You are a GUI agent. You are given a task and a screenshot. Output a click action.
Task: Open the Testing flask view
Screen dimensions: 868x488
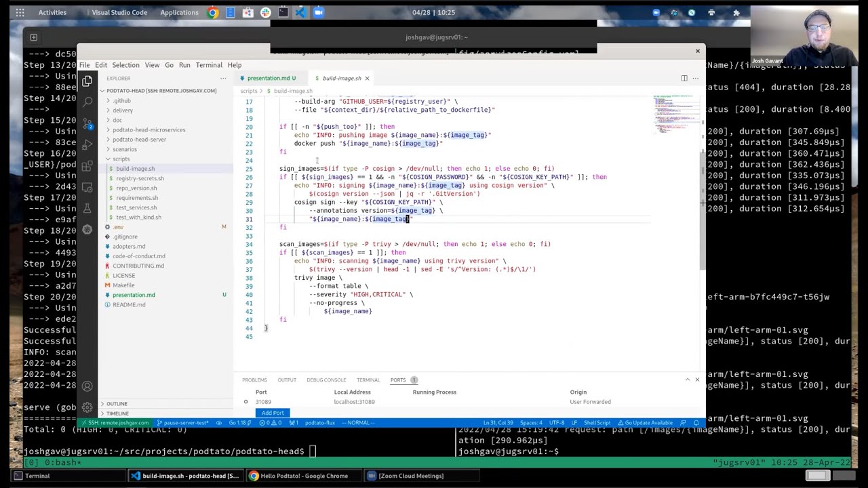tap(87, 208)
